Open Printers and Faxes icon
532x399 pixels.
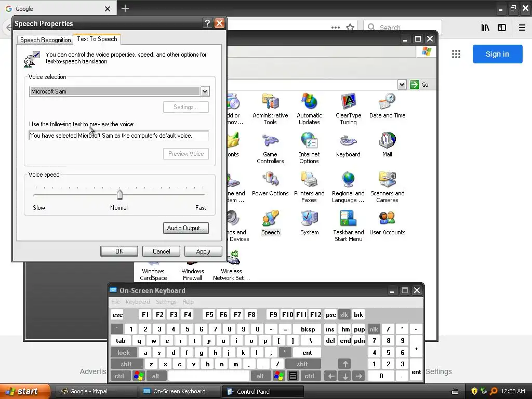point(309,187)
